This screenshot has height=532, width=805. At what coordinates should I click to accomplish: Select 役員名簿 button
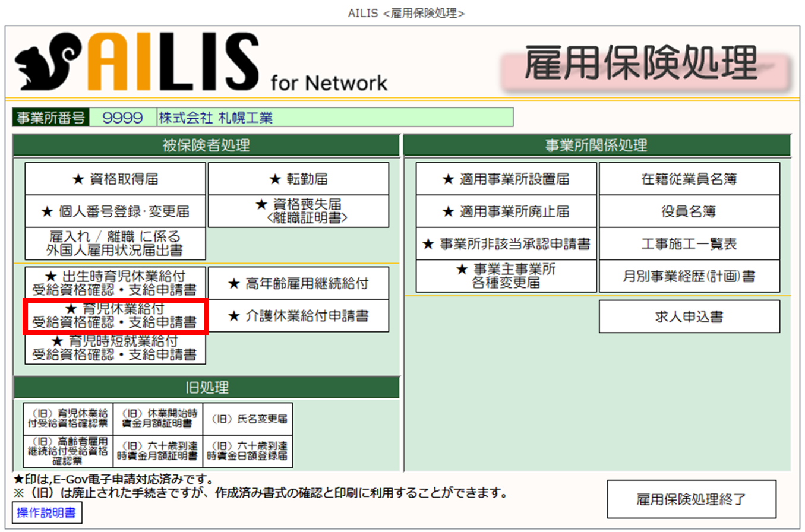coord(689,211)
